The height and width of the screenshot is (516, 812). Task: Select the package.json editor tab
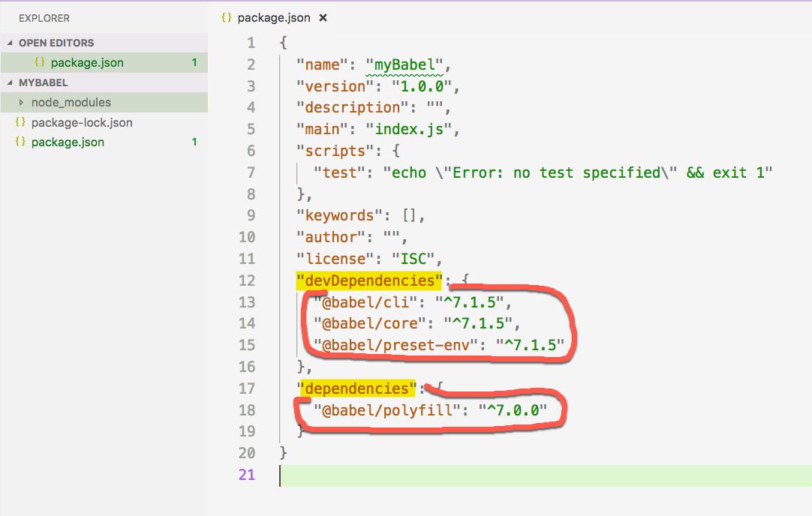tap(275, 17)
